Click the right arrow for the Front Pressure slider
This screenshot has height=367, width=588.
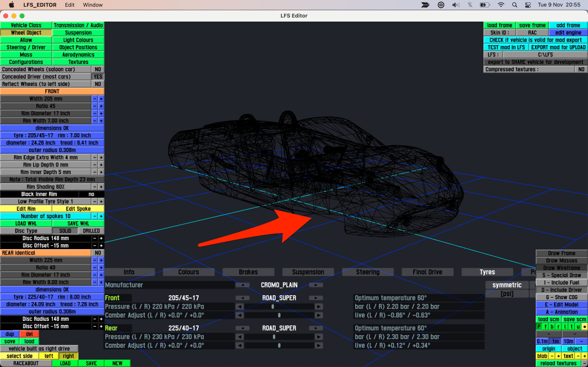click(x=318, y=307)
